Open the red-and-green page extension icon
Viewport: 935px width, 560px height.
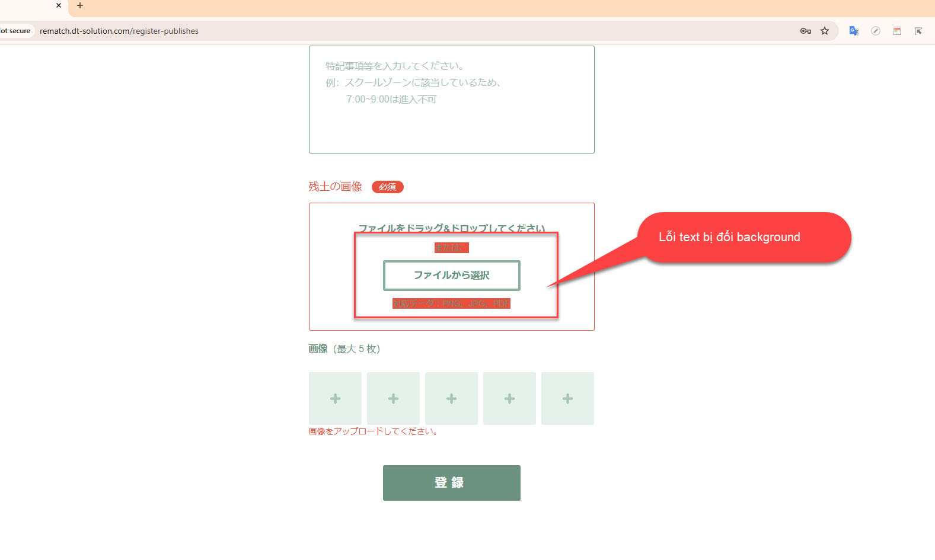896,31
